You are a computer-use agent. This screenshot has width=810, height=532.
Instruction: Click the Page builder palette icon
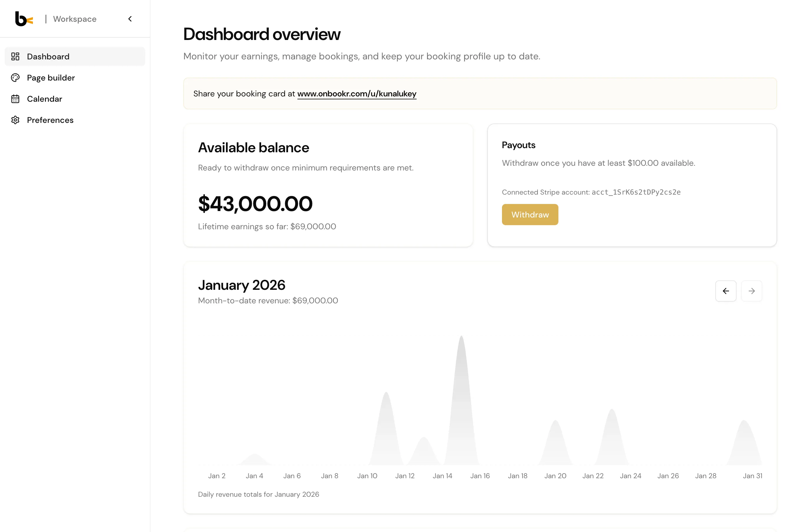15,78
